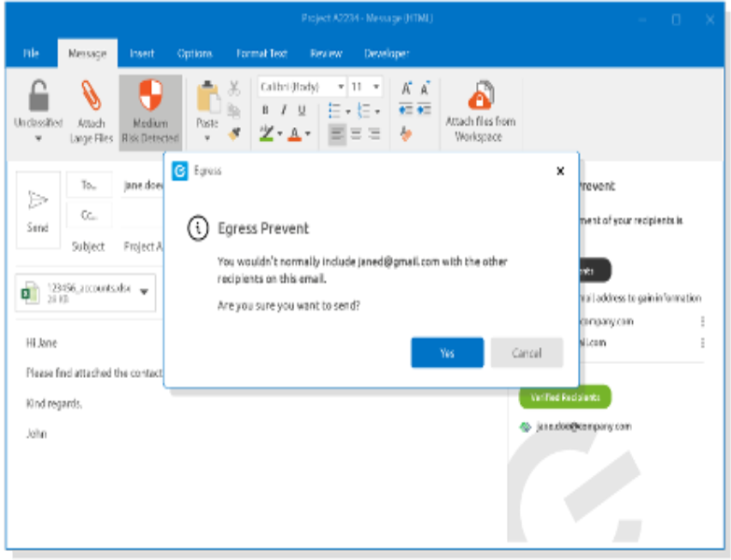Open the Calibri (Body) font dropdown
The image size is (731, 560).
[340, 86]
